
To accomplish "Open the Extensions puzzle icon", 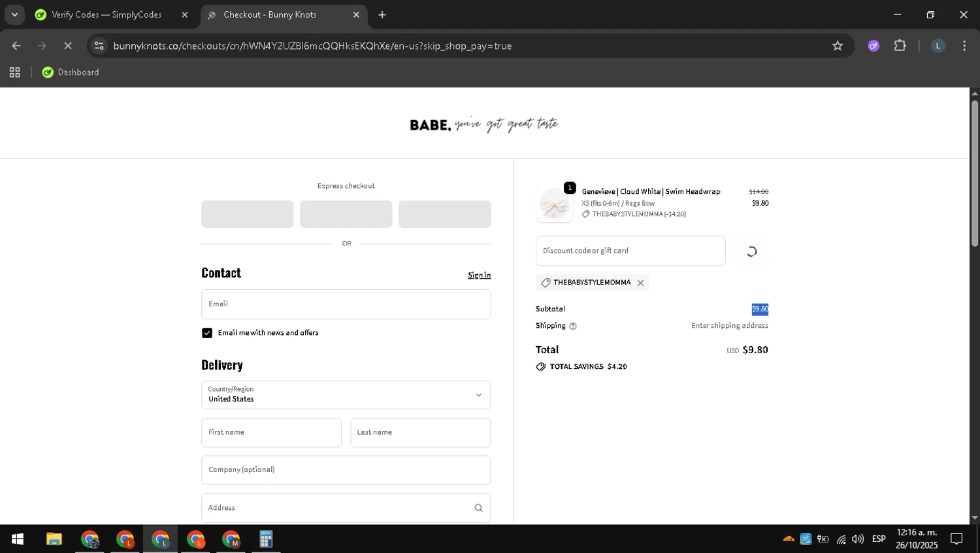I will [900, 46].
